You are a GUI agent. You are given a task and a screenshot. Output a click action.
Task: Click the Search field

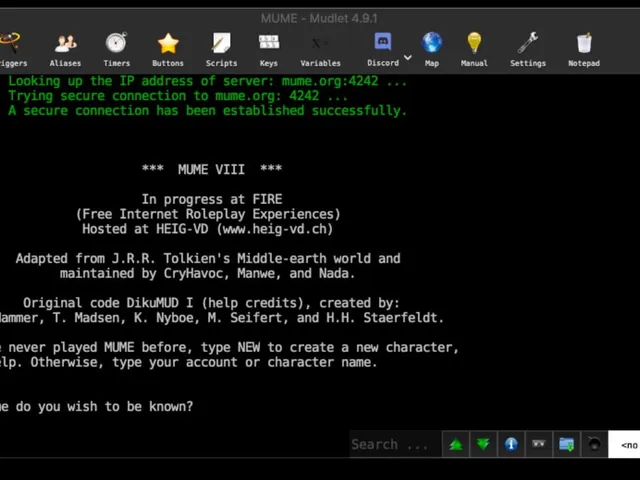[x=396, y=444]
